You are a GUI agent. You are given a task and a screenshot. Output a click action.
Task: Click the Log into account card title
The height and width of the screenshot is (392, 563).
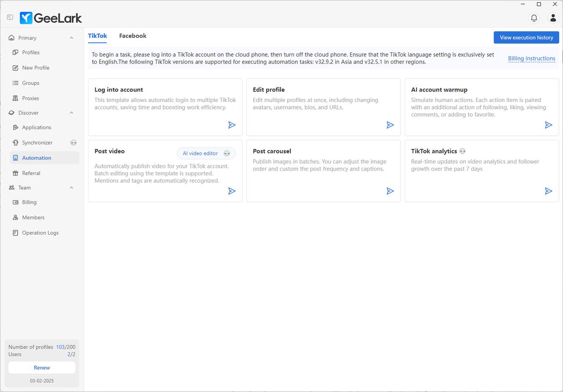(119, 90)
